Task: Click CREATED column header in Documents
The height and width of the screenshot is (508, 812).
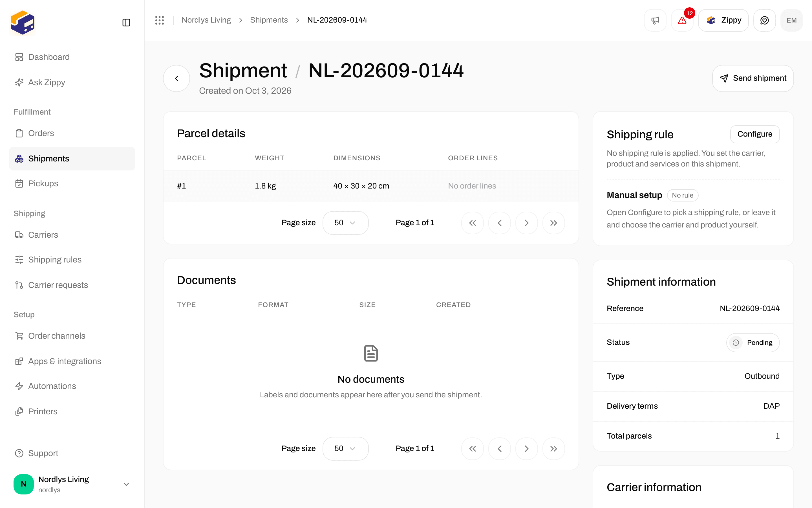Action: pyautogui.click(x=453, y=305)
